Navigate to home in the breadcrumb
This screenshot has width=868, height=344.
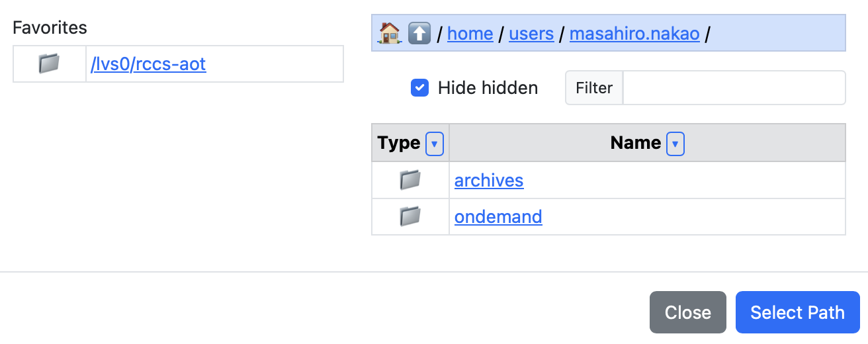[470, 34]
